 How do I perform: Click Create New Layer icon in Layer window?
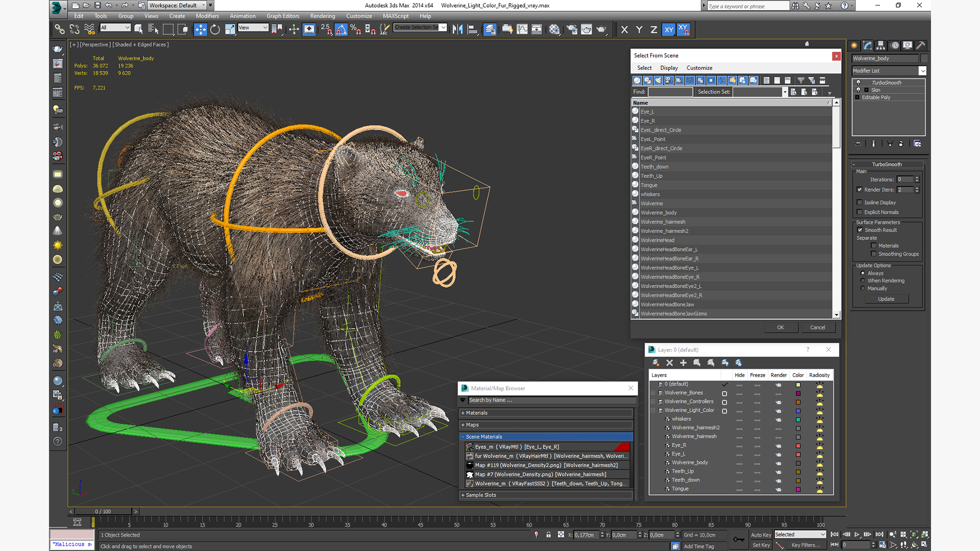(656, 363)
